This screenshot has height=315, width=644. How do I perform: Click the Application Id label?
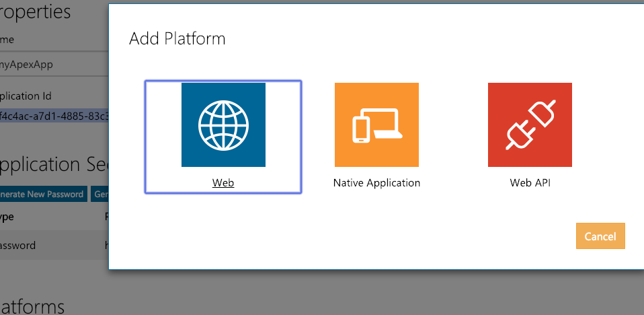pyautogui.click(x=26, y=96)
